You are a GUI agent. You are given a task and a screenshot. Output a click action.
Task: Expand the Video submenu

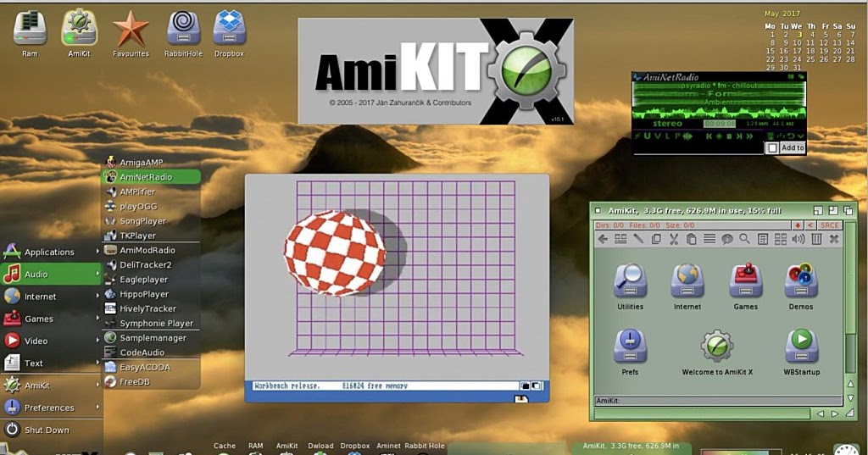(51, 341)
